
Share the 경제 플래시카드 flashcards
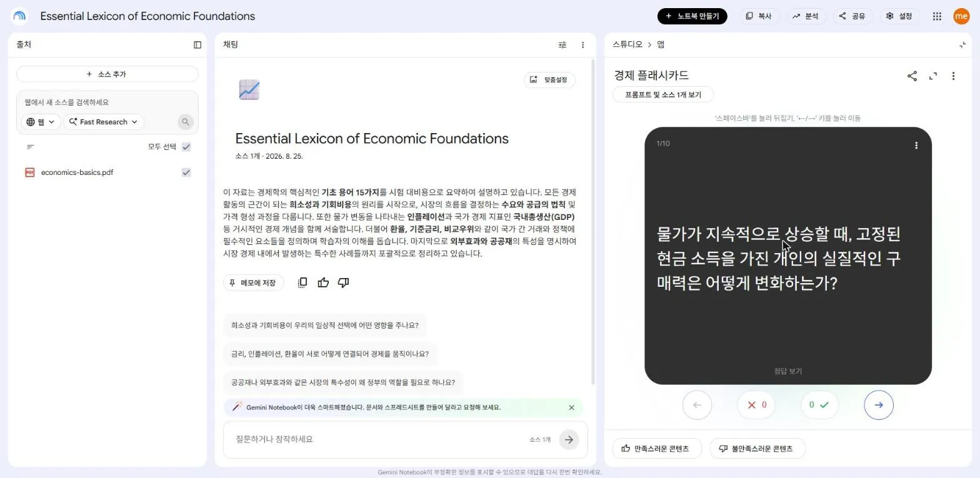tap(912, 76)
